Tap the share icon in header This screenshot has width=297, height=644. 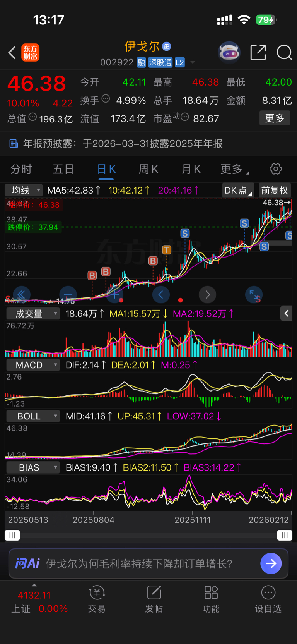pos(258,53)
